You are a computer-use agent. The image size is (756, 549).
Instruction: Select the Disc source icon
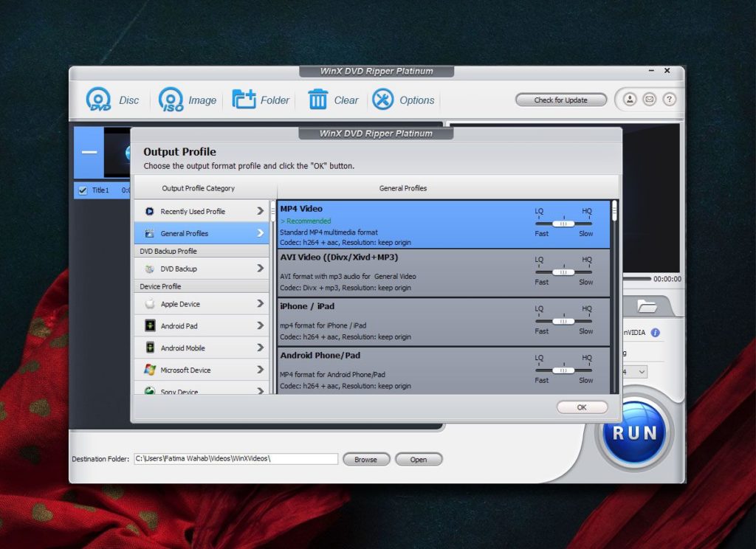click(100, 100)
